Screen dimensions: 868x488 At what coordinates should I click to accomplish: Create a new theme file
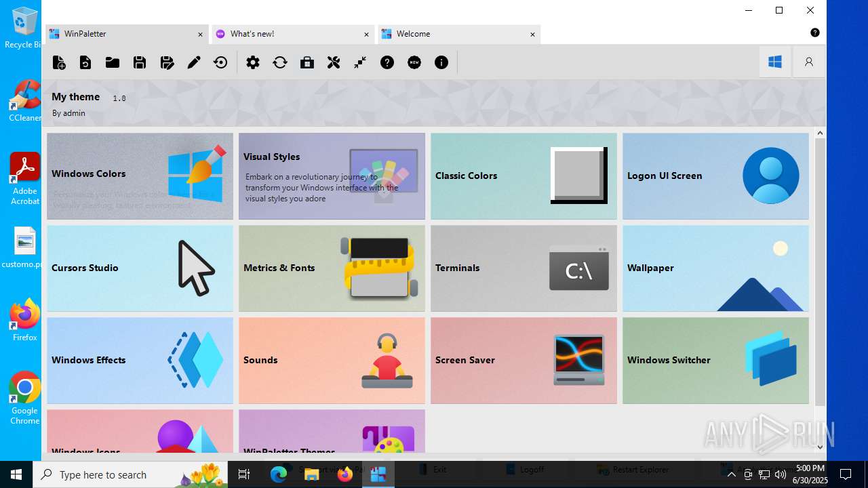pyautogui.click(x=59, y=62)
